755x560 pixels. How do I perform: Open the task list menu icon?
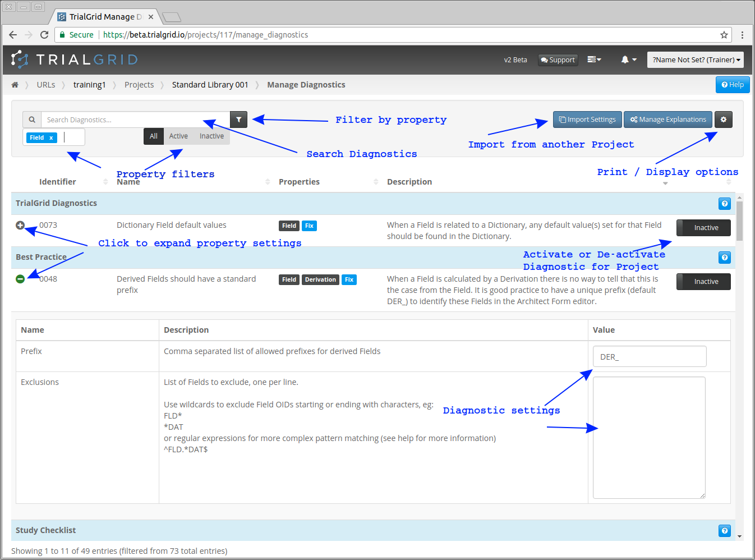click(594, 59)
